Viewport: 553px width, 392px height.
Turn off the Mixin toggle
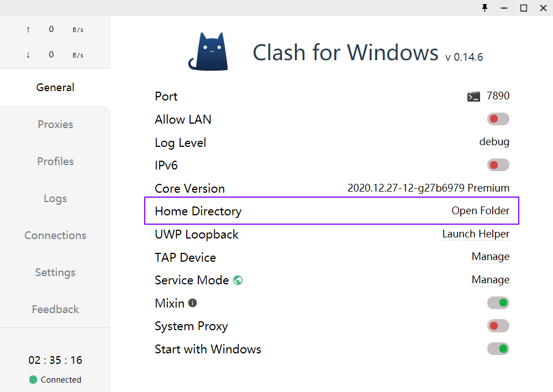(x=498, y=303)
